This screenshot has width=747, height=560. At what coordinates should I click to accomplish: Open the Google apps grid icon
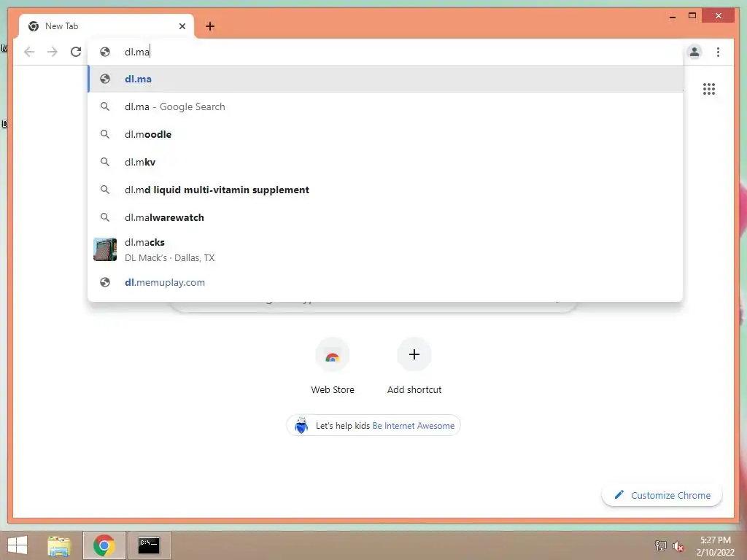[x=709, y=89]
